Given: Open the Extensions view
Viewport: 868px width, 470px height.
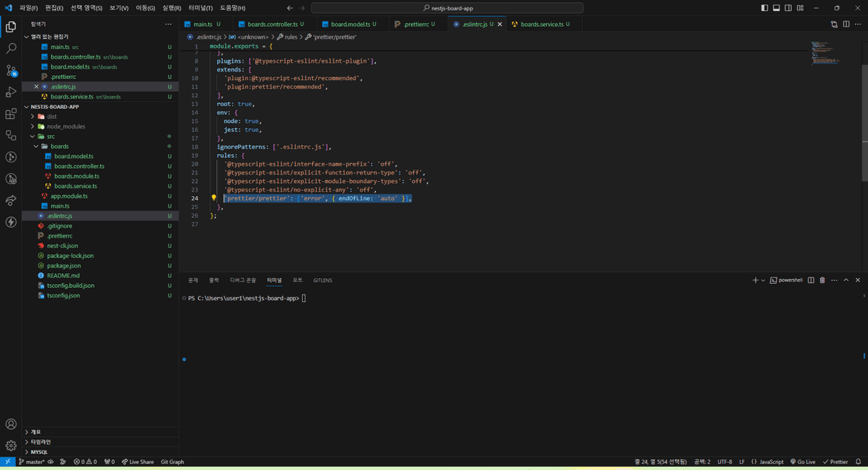Looking at the screenshot, I should coord(11,114).
